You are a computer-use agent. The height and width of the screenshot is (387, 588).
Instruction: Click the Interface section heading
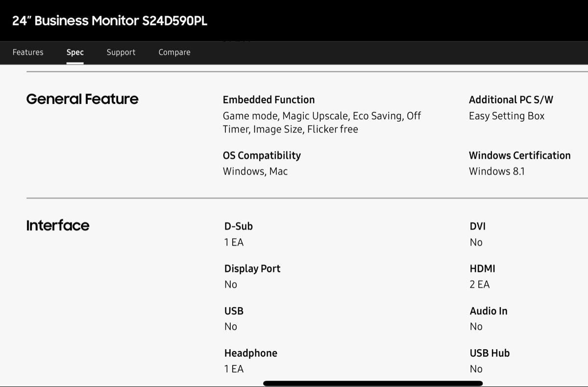(x=58, y=226)
